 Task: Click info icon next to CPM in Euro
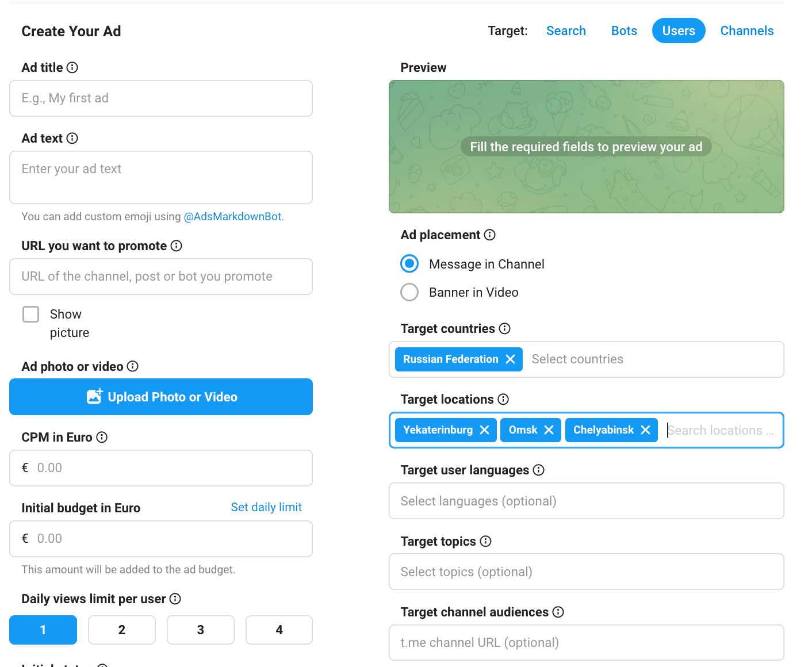pyautogui.click(x=102, y=438)
